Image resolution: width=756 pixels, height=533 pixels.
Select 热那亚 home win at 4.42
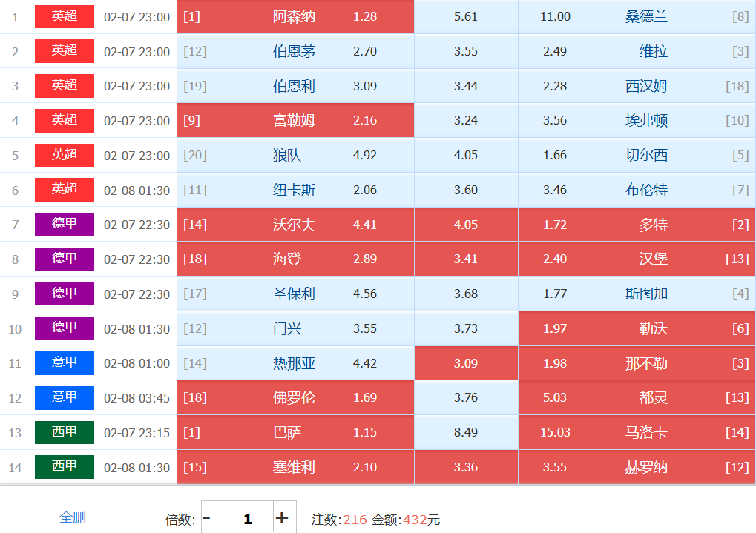click(x=295, y=363)
